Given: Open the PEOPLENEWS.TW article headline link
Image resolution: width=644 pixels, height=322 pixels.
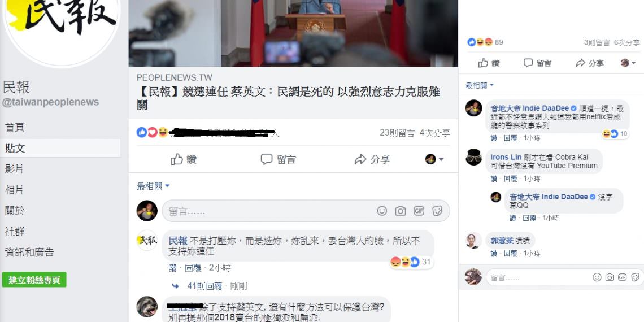Looking at the screenshot, I should tap(288, 98).
